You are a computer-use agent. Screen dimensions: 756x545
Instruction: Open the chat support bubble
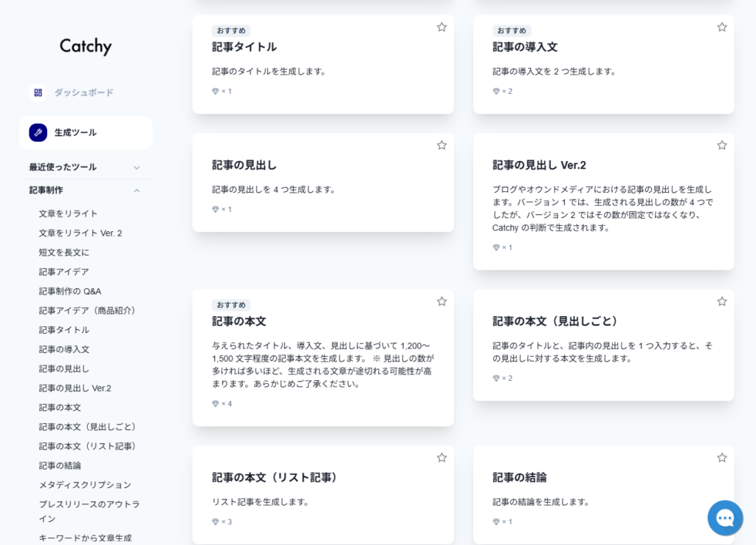[x=724, y=518]
